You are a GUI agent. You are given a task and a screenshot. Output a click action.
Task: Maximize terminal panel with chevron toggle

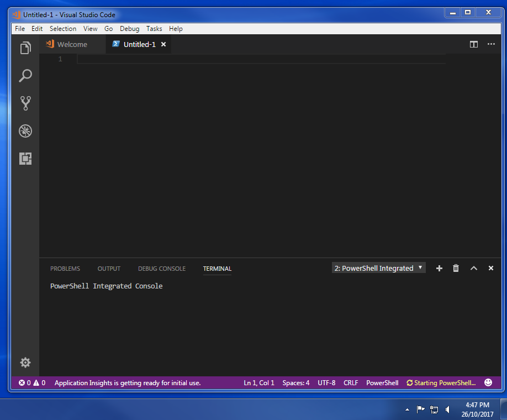tap(473, 268)
